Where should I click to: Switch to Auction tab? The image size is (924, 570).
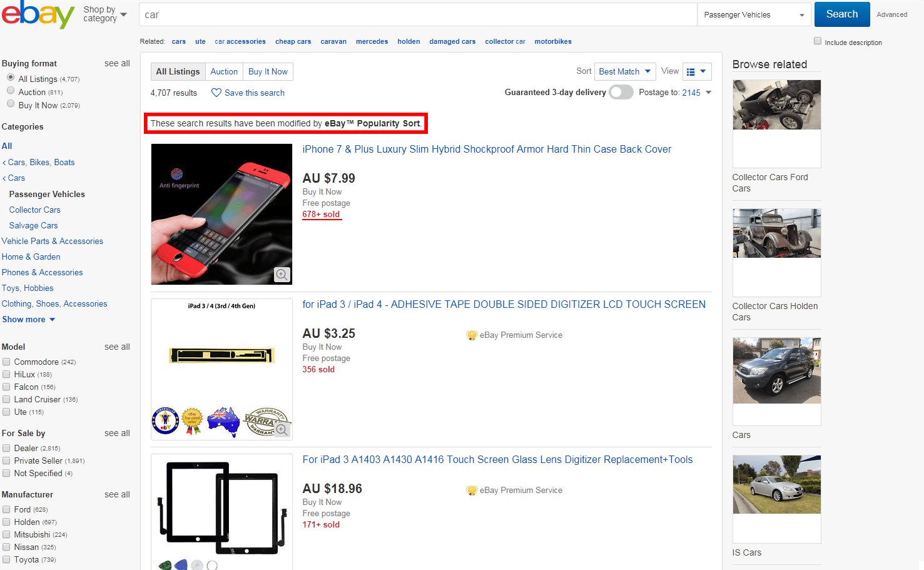tap(224, 71)
